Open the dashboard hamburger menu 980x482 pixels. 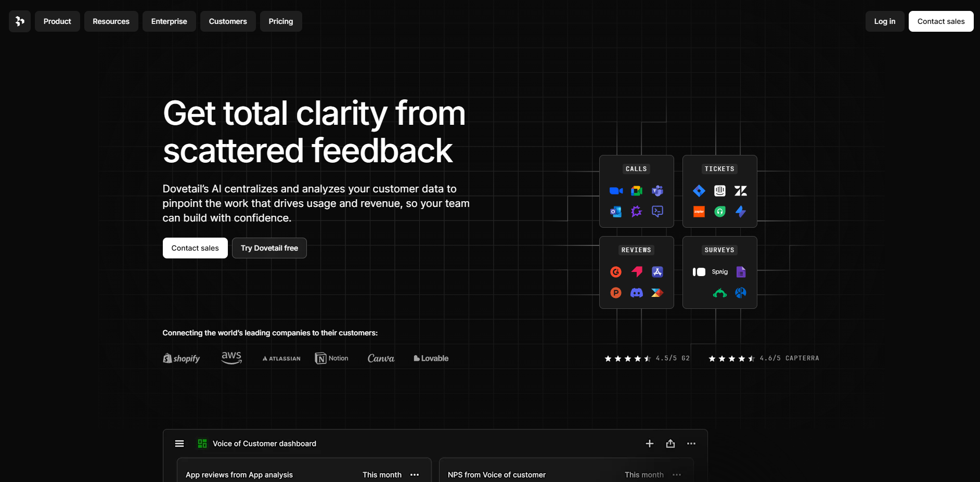[x=179, y=444]
